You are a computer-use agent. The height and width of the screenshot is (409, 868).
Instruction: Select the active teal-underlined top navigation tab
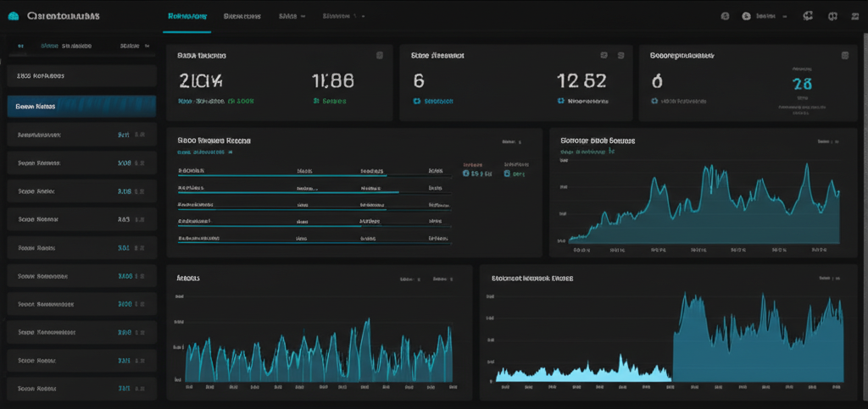tap(187, 15)
